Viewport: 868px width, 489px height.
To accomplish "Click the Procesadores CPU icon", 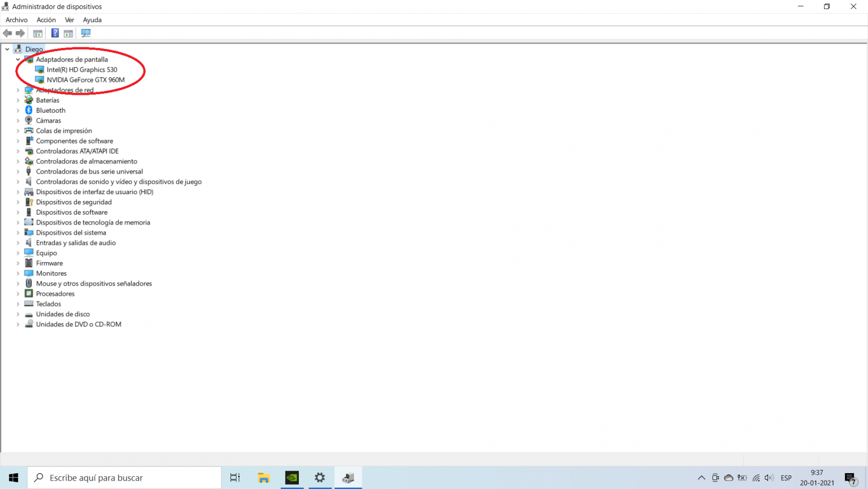I will (29, 294).
